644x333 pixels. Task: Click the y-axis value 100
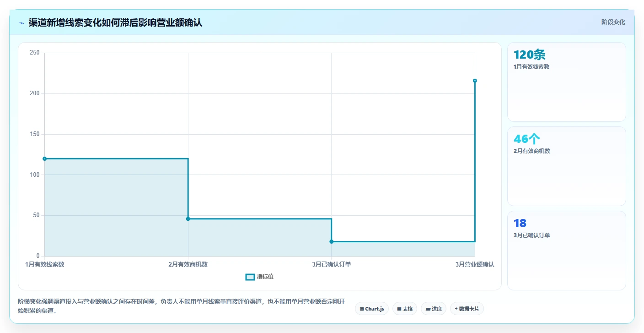tap(35, 175)
